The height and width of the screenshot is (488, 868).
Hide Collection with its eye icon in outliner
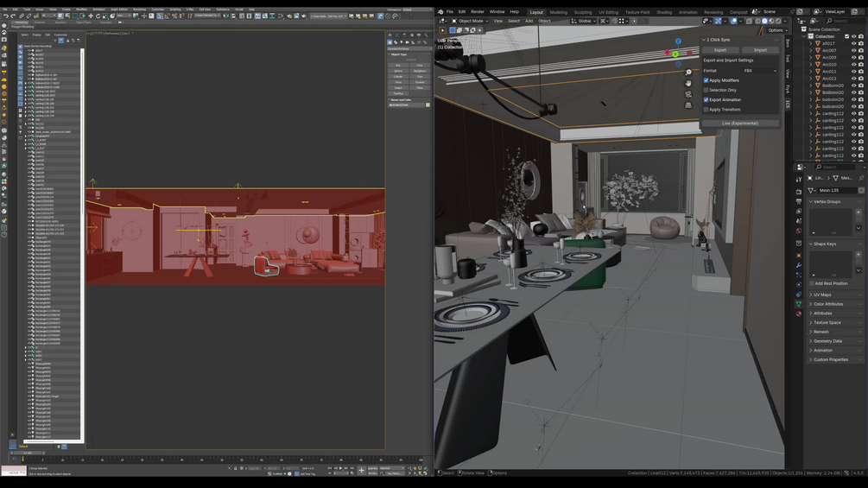click(x=853, y=36)
